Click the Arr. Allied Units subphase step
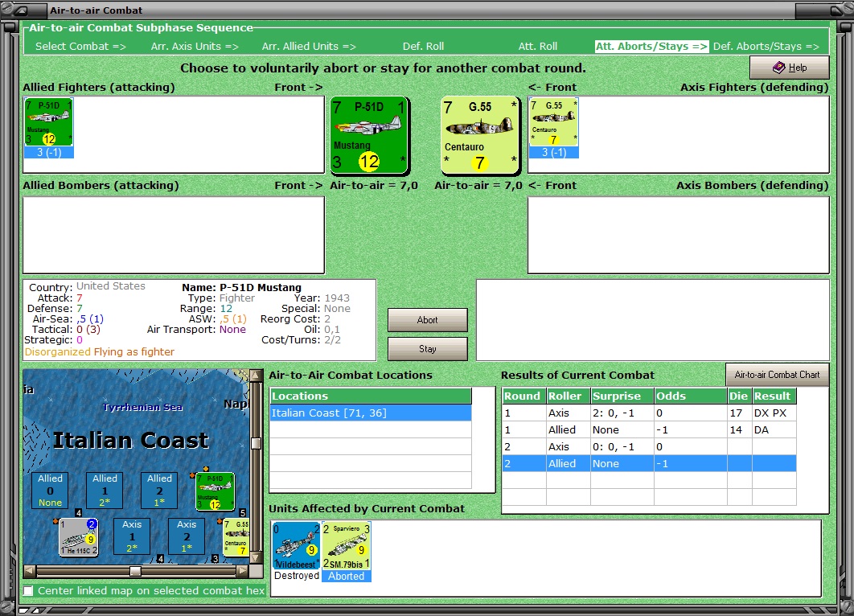The image size is (854, 616). pos(309,47)
